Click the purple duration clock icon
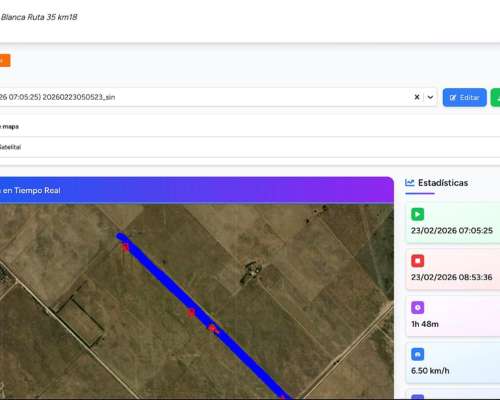500x400 pixels. 418,307
